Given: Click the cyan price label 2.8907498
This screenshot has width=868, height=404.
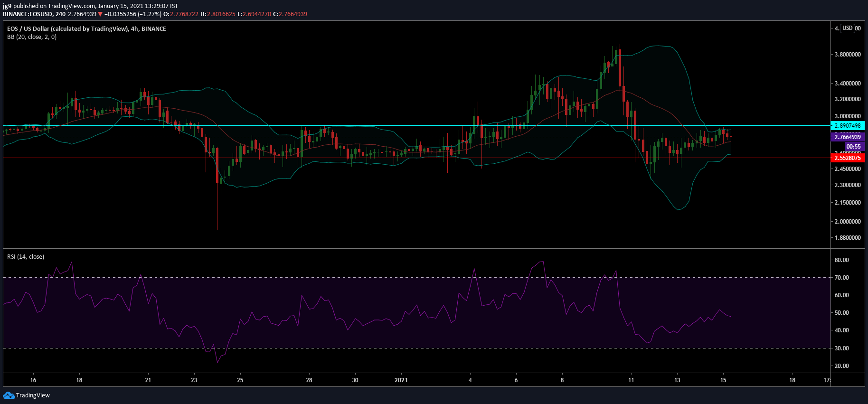Looking at the screenshot, I should click(x=848, y=126).
